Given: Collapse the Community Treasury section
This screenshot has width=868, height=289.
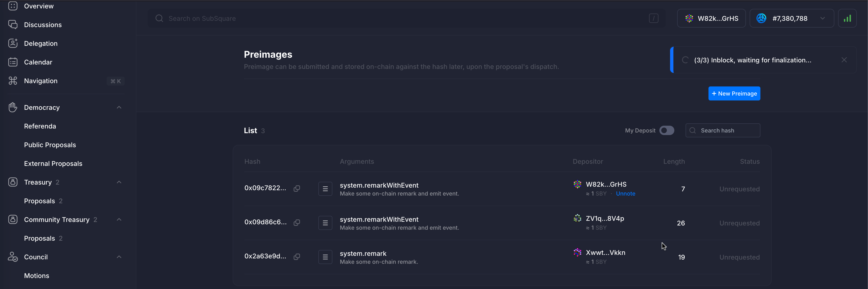Looking at the screenshot, I should [x=119, y=219].
